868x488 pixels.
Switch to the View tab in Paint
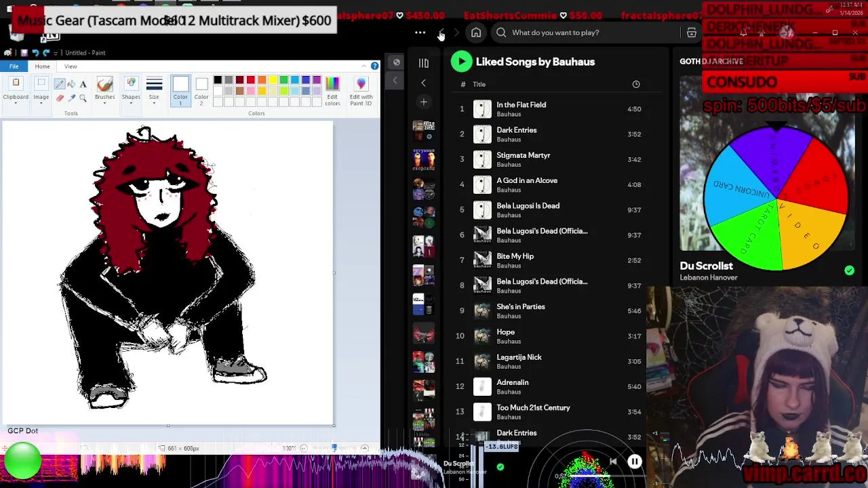coord(71,66)
